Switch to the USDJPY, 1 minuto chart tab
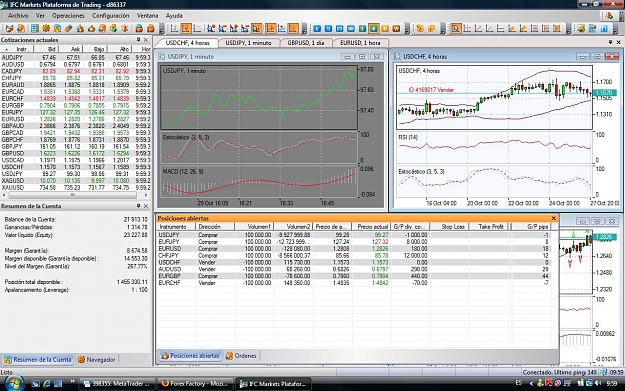This screenshot has width=625, height=391. [x=248, y=43]
